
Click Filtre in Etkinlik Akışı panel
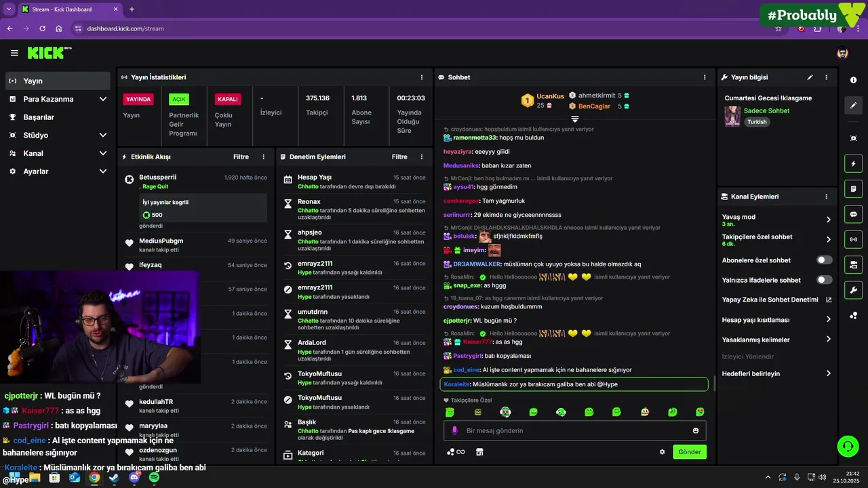241,157
